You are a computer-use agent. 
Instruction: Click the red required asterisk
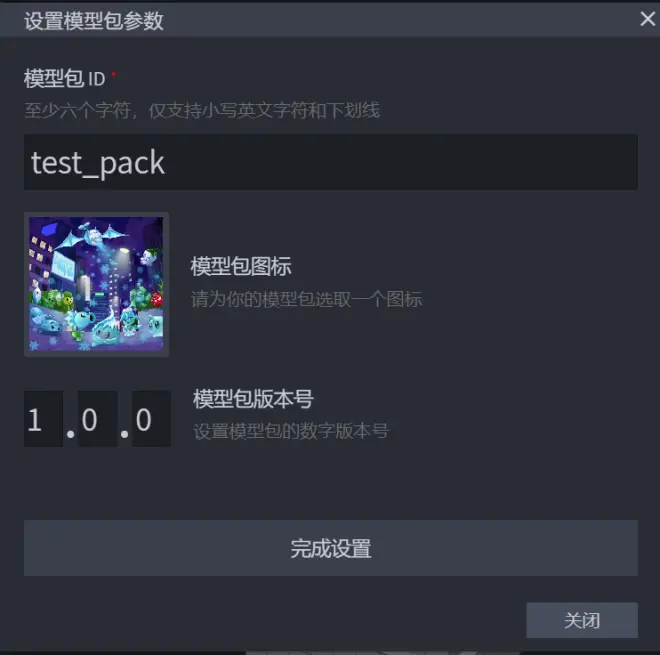[x=113, y=75]
